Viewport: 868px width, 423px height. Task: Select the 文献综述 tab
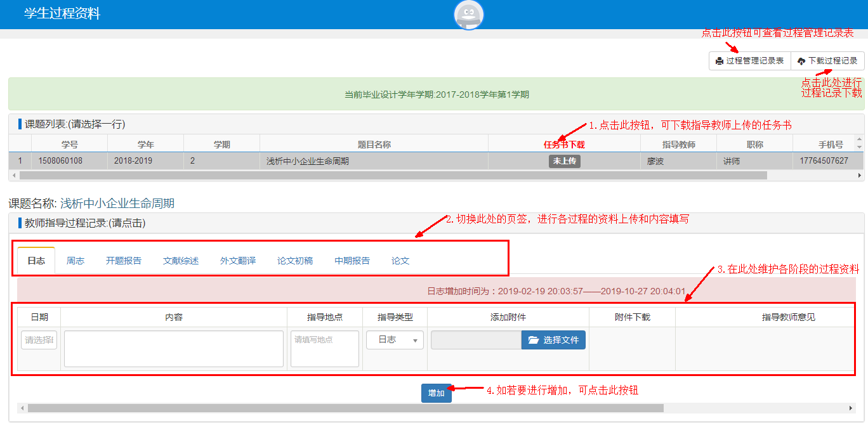pos(181,261)
